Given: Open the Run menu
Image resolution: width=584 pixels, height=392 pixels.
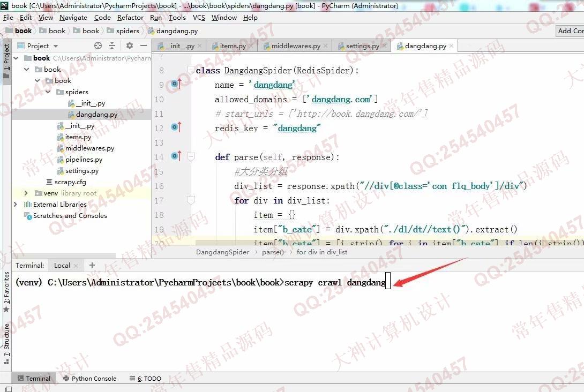Looking at the screenshot, I should (156, 18).
